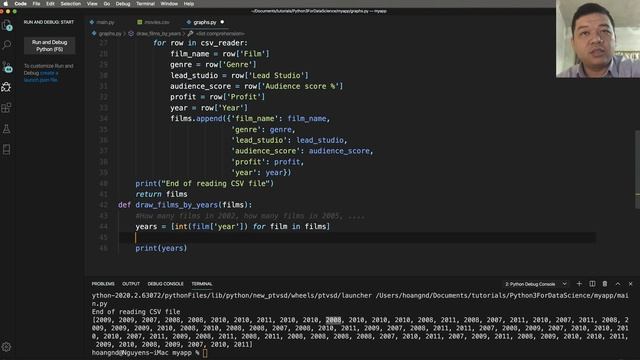Select the Python Debug Console terminal dropdown

536,284
